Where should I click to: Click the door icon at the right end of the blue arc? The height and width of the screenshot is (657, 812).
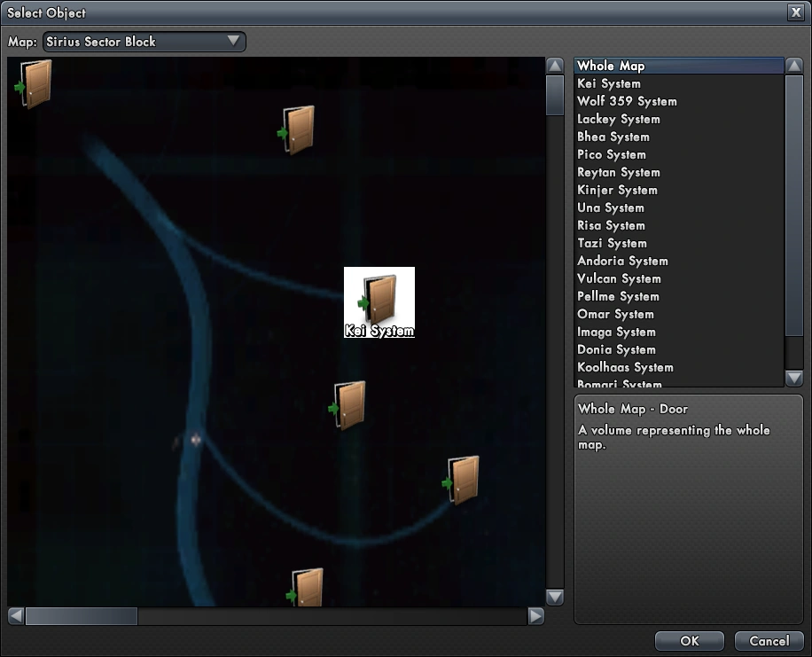point(461,481)
